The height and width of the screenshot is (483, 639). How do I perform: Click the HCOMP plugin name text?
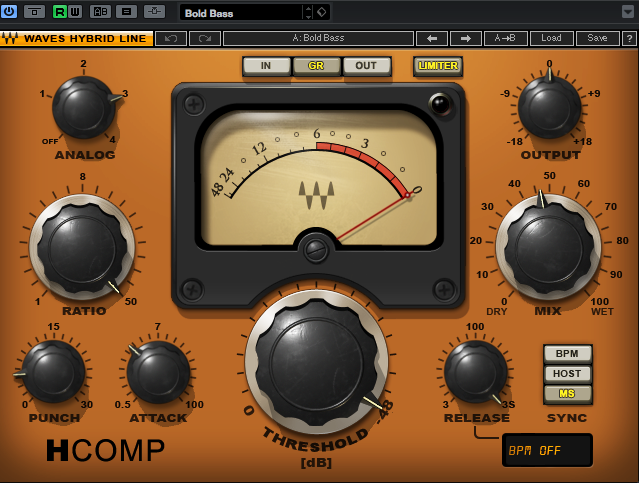(x=106, y=450)
